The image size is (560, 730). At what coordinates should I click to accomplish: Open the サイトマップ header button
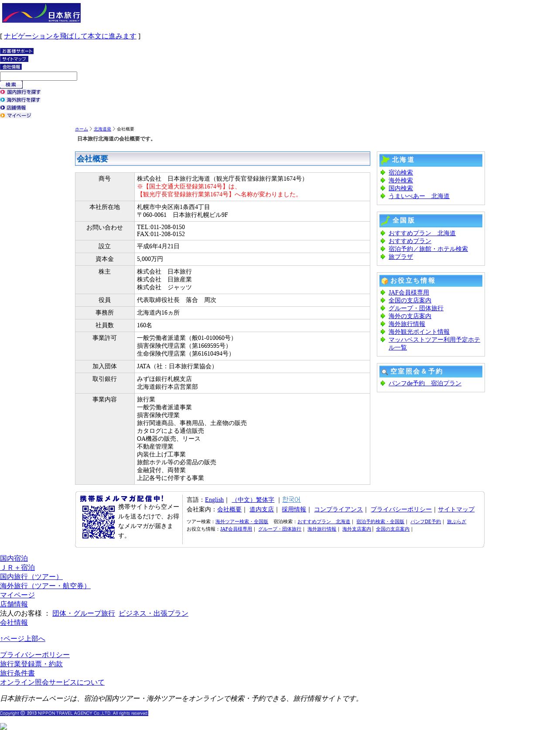tap(14, 59)
